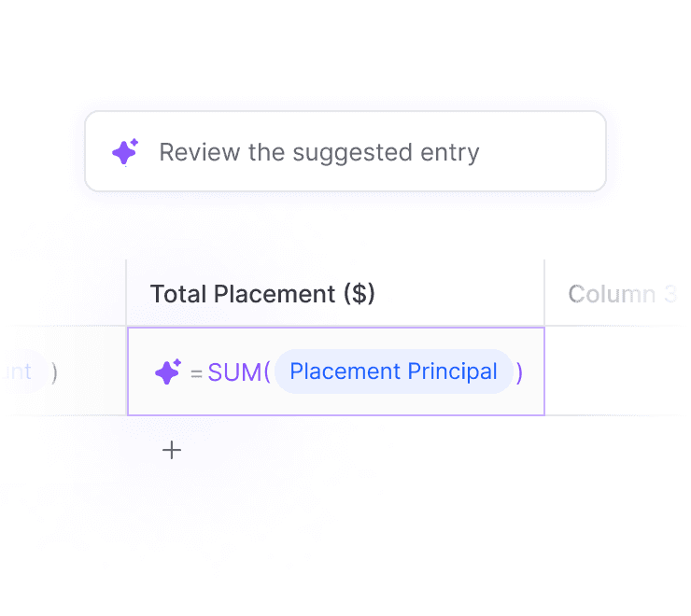Select the empty cell under Column 3
Viewport: 691px width, 616px height.
616,371
